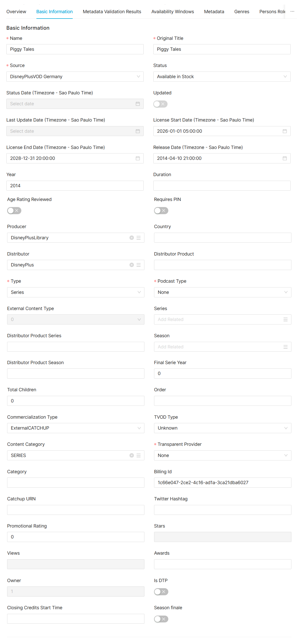Clear the Distributor DisneyPlus value
This screenshot has height=644, width=297.
pos(131,265)
